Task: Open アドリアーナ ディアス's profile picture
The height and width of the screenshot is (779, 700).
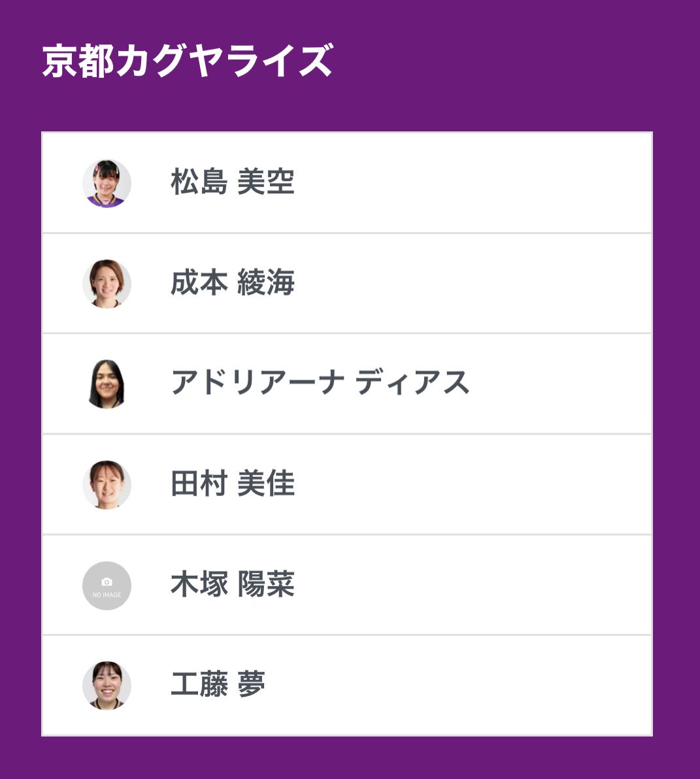Action: point(107,384)
